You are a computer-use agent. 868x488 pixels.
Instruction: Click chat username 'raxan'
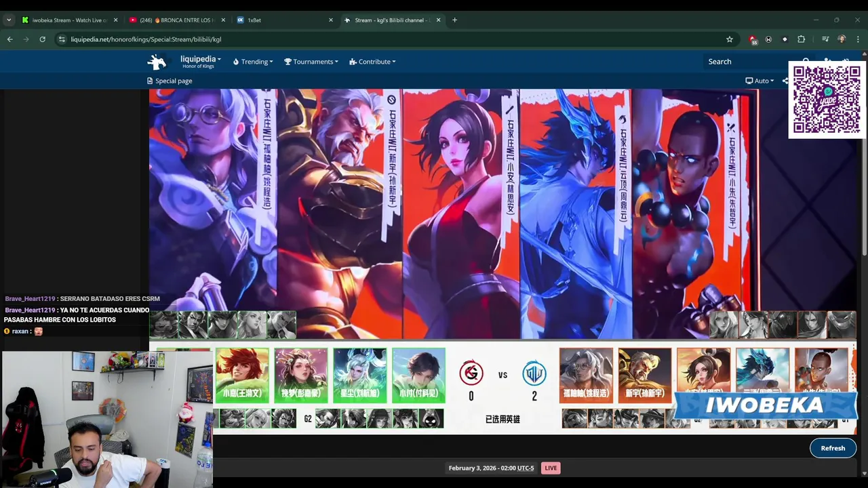(x=20, y=331)
